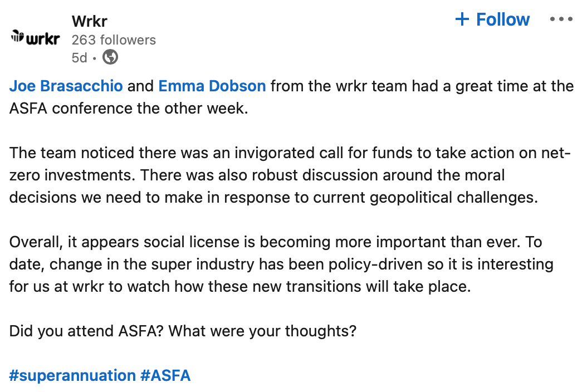Open the three-dot post options menu
The width and height of the screenshot is (587, 392).
point(561,19)
